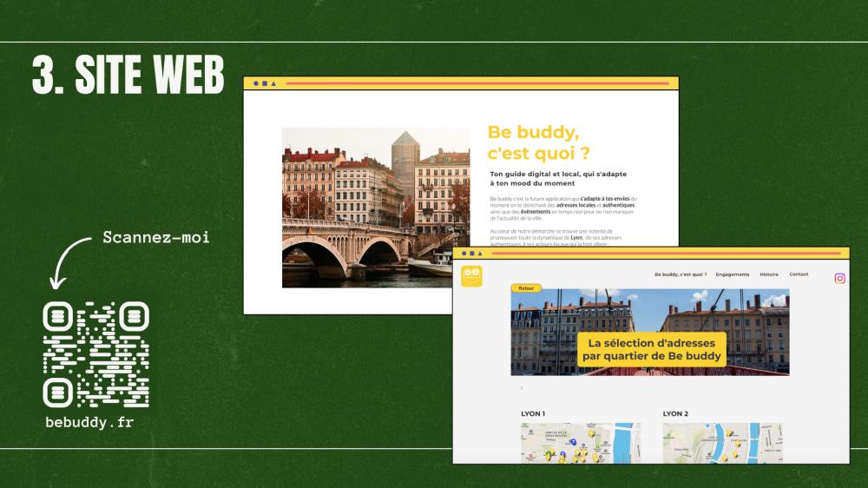Image resolution: width=868 pixels, height=488 pixels.
Task: Click the '3. SITE WEB' title
Action: tap(128, 74)
